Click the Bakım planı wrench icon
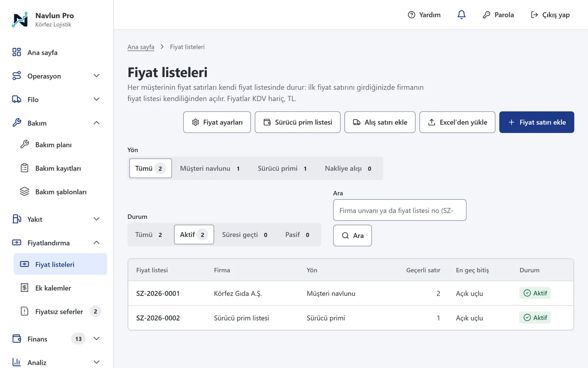Viewport: 588px width, 368px height. click(25, 144)
